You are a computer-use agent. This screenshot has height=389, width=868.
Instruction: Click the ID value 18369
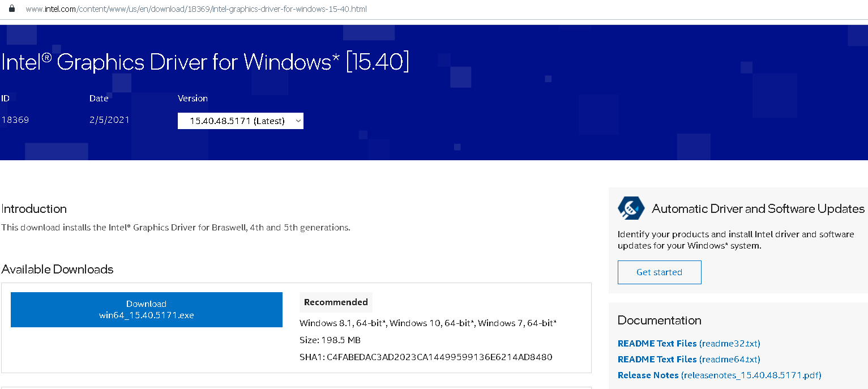(15, 120)
